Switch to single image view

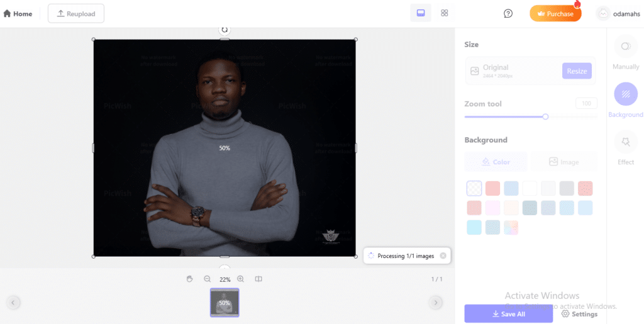[421, 13]
